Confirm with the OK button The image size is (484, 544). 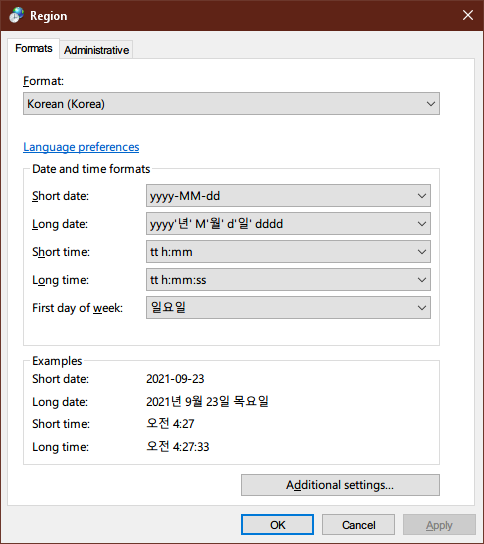pyautogui.click(x=278, y=525)
